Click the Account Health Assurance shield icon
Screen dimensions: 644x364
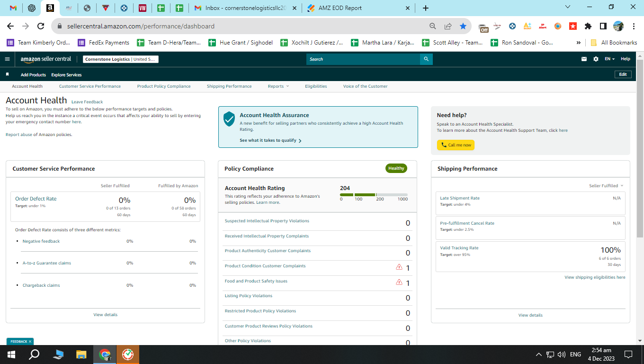tap(229, 118)
